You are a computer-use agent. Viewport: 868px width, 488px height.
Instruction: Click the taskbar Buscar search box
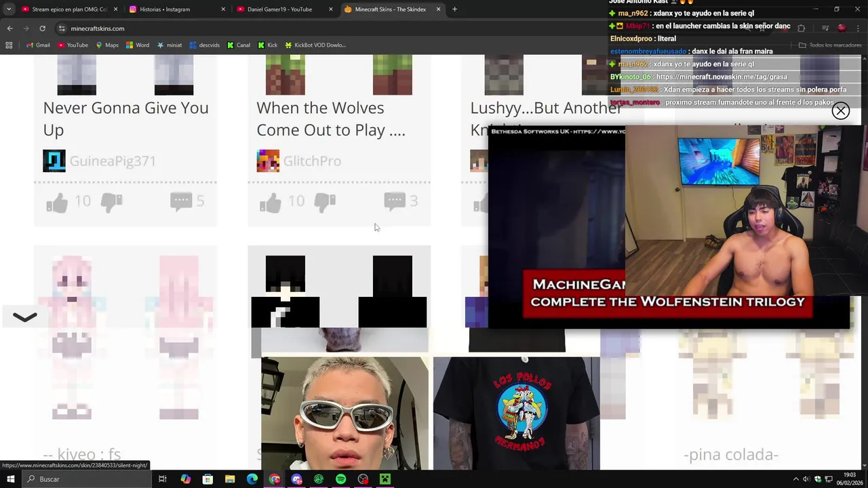coord(87,479)
